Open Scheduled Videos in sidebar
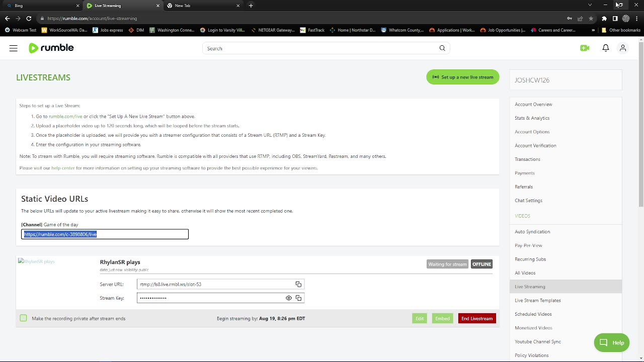644x362 pixels. click(x=533, y=314)
